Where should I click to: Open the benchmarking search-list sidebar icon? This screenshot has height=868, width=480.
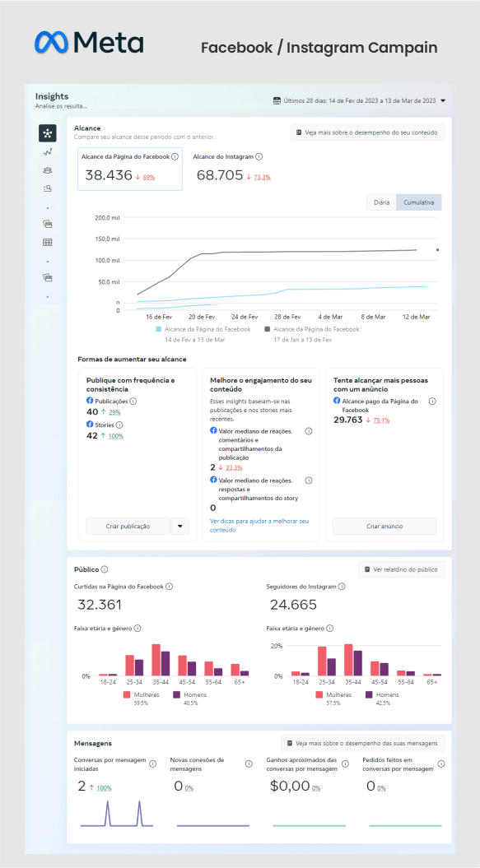click(48, 188)
